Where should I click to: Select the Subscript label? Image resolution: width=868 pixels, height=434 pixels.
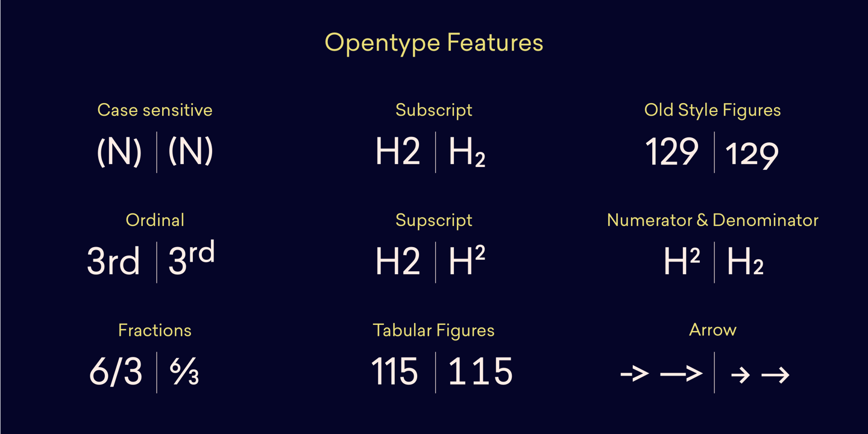(434, 110)
